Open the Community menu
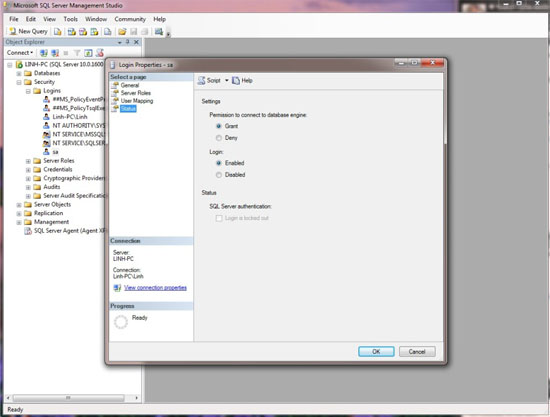The image size is (550, 417). click(x=130, y=19)
